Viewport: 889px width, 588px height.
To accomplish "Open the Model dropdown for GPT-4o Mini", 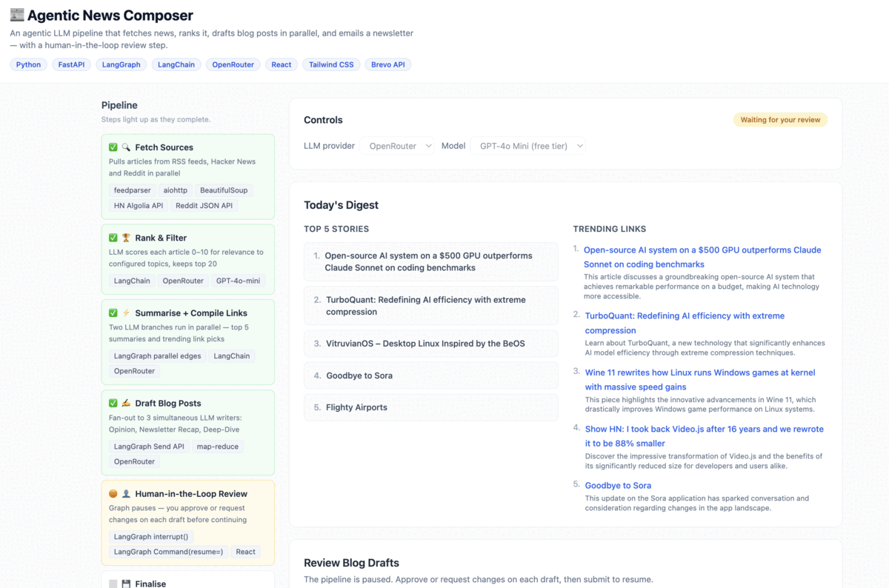I will [x=528, y=146].
